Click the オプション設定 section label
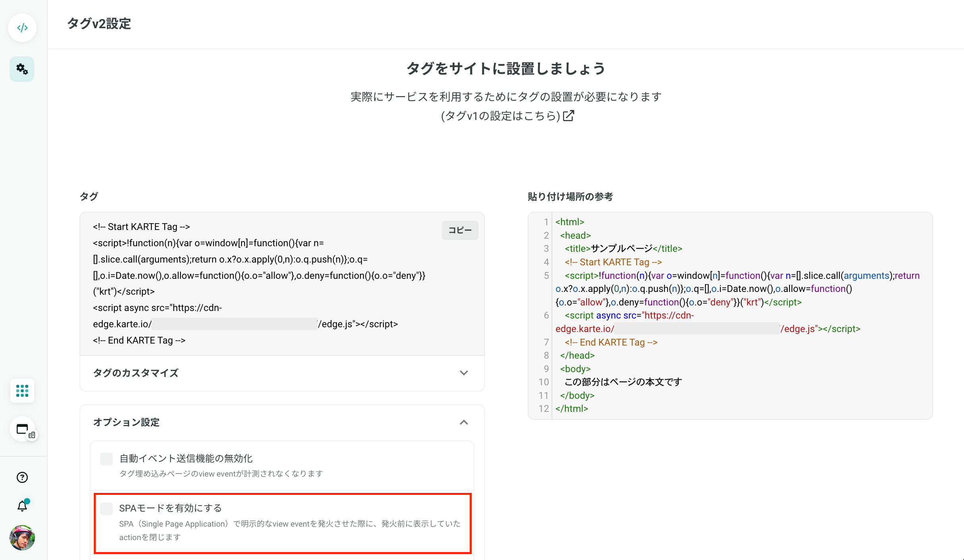 (126, 422)
